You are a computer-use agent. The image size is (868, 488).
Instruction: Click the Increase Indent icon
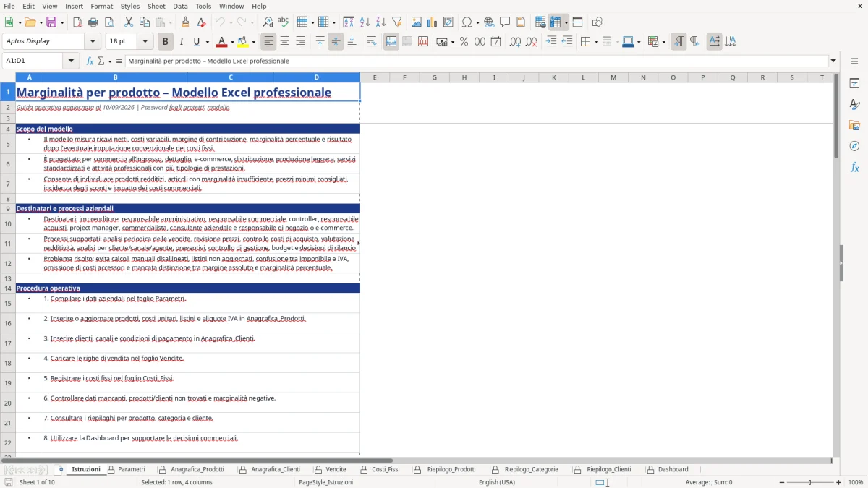point(551,42)
